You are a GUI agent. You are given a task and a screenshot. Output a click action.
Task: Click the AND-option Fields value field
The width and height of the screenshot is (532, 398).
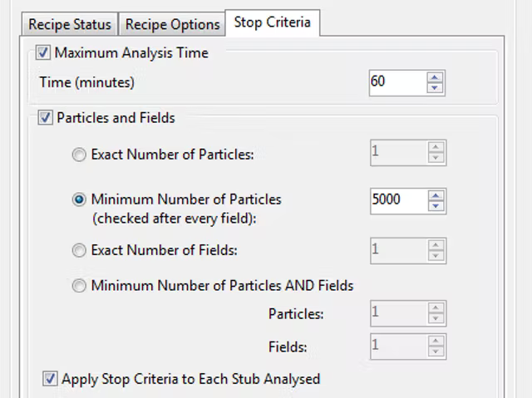coord(397,345)
